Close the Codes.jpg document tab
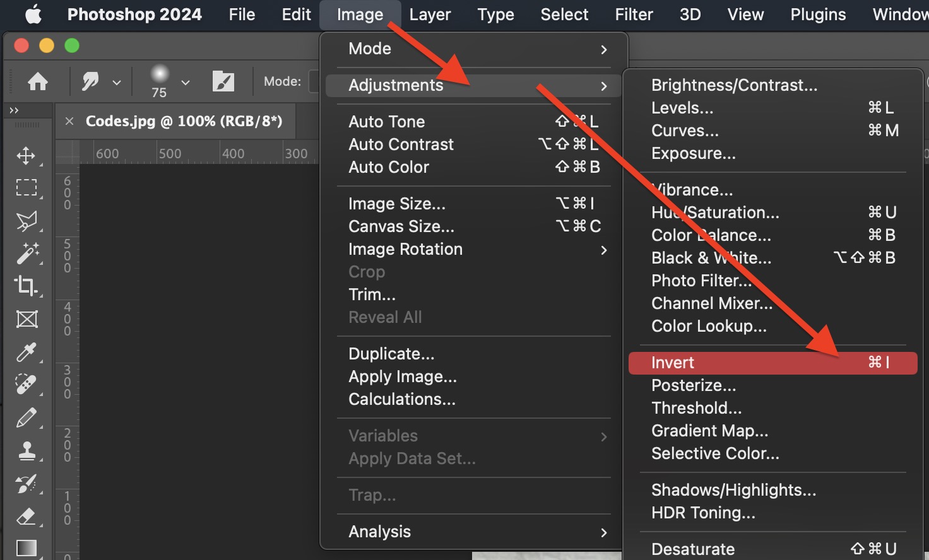This screenshot has width=929, height=560. 69,121
